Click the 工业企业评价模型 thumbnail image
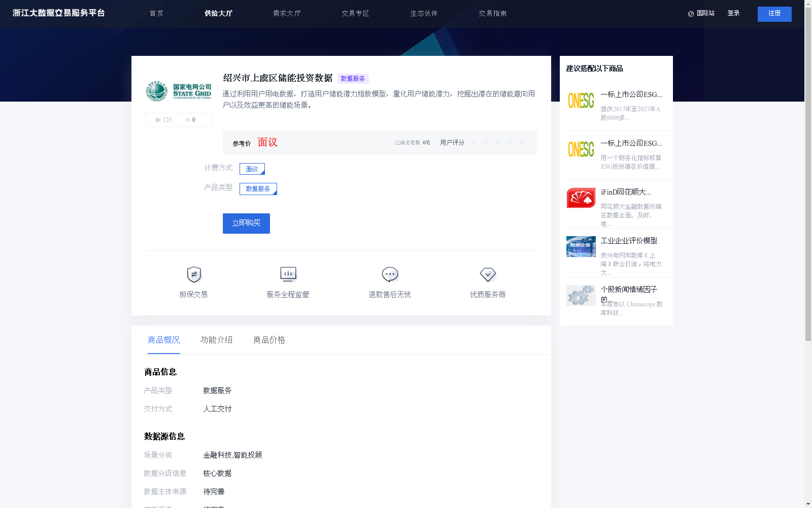This screenshot has width=812, height=508. [581, 247]
